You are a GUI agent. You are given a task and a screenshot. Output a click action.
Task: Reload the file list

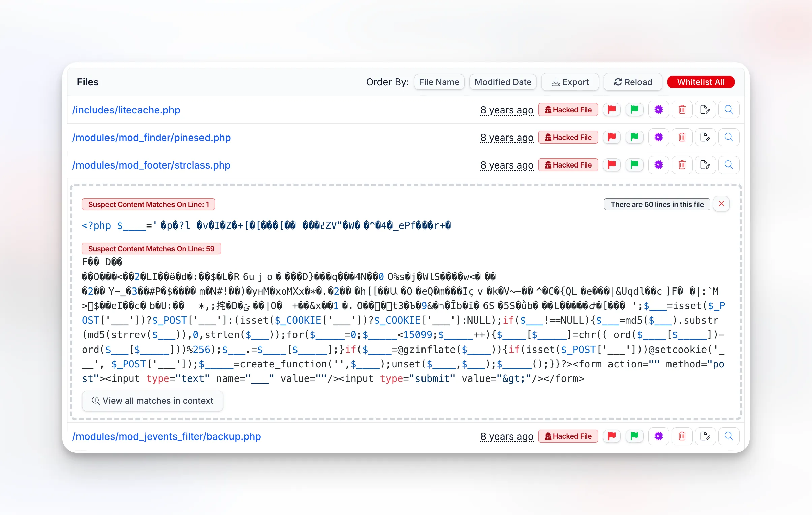point(633,82)
